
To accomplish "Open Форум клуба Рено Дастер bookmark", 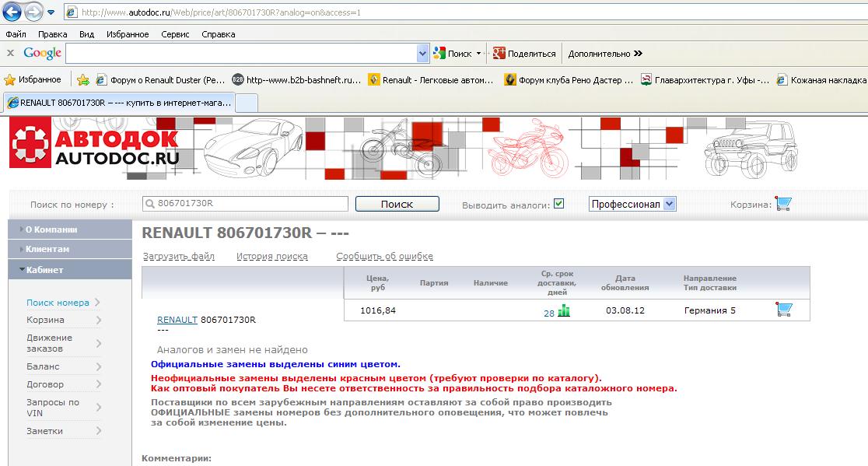I will tap(569, 79).
